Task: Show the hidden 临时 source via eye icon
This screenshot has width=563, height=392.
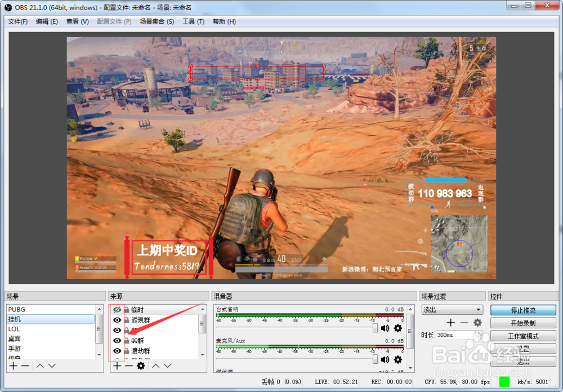Action: click(x=117, y=309)
